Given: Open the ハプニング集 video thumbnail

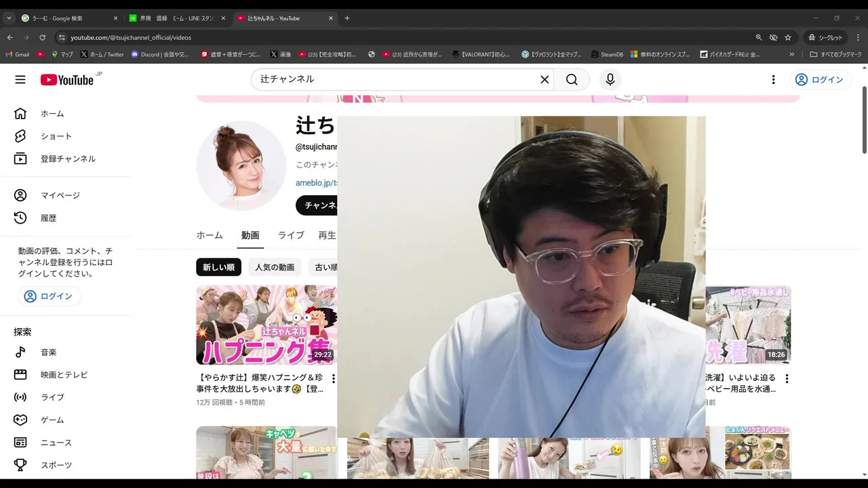Looking at the screenshot, I should (267, 325).
